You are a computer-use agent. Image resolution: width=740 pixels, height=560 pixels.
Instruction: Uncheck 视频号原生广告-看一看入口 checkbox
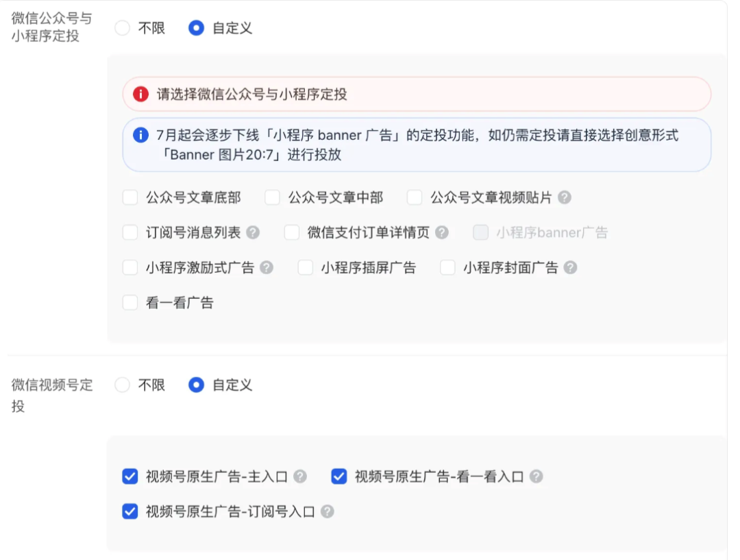(339, 476)
